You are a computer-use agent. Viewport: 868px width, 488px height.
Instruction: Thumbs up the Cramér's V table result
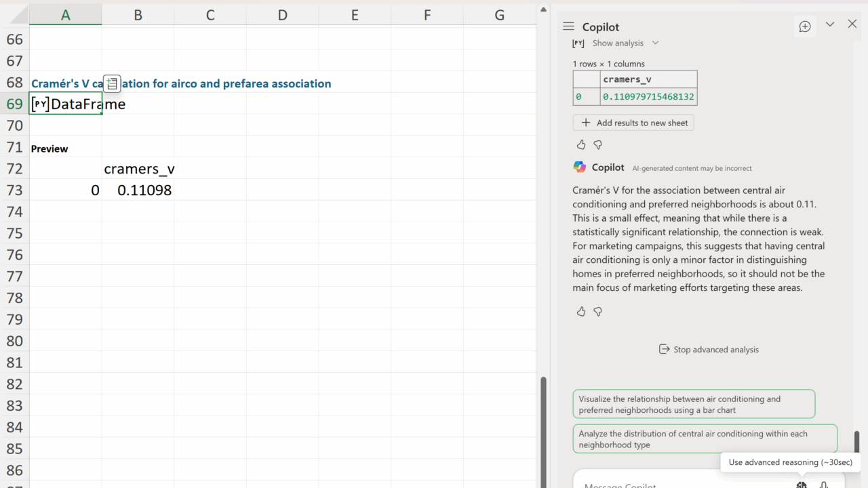click(x=581, y=144)
